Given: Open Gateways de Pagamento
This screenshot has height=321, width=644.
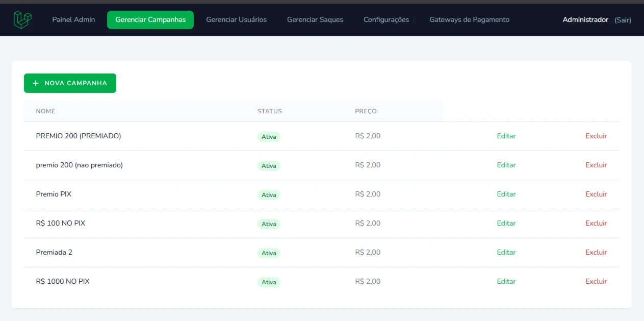Looking at the screenshot, I should tap(469, 19).
